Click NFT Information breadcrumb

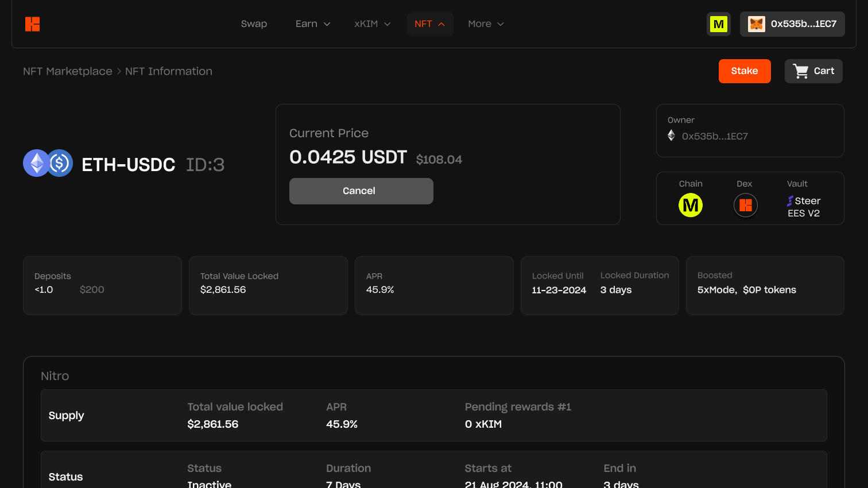click(169, 71)
